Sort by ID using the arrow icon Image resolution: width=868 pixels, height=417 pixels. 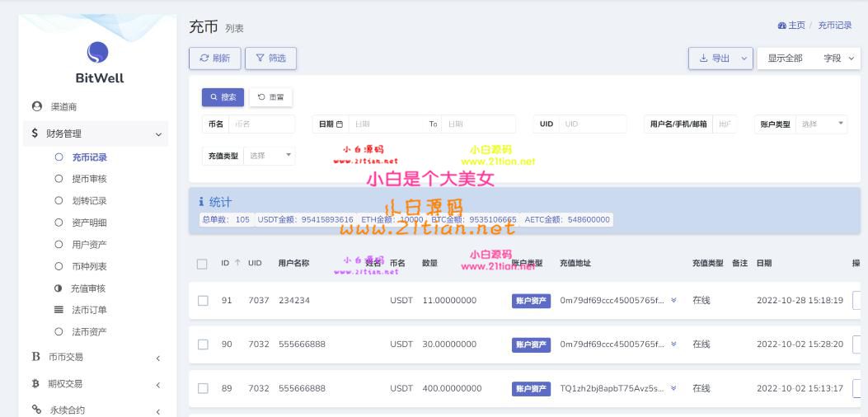[237, 263]
